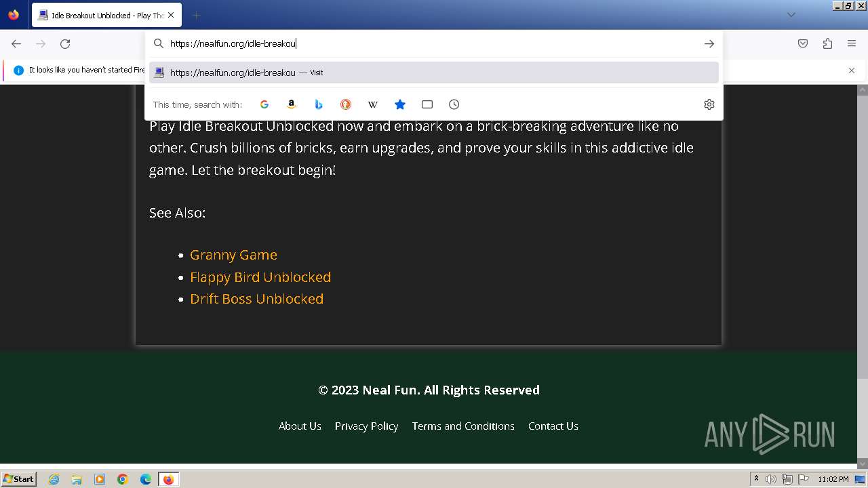Reload the current page
Image resolution: width=868 pixels, height=488 pixels.
coord(65,43)
